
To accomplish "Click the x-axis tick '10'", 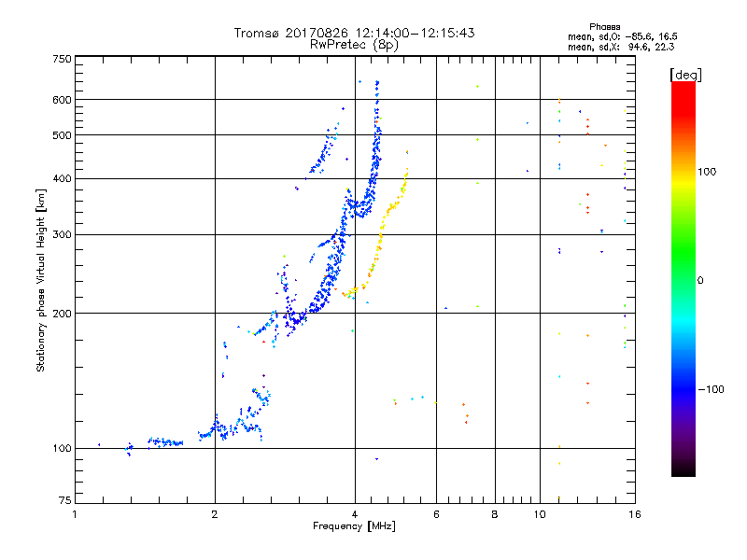I will [x=540, y=514].
